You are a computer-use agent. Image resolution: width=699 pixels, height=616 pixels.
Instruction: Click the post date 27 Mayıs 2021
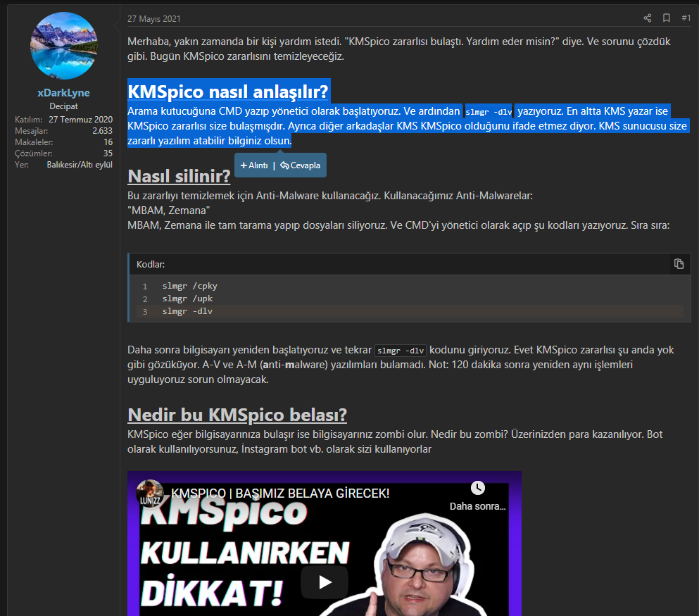[x=153, y=19]
